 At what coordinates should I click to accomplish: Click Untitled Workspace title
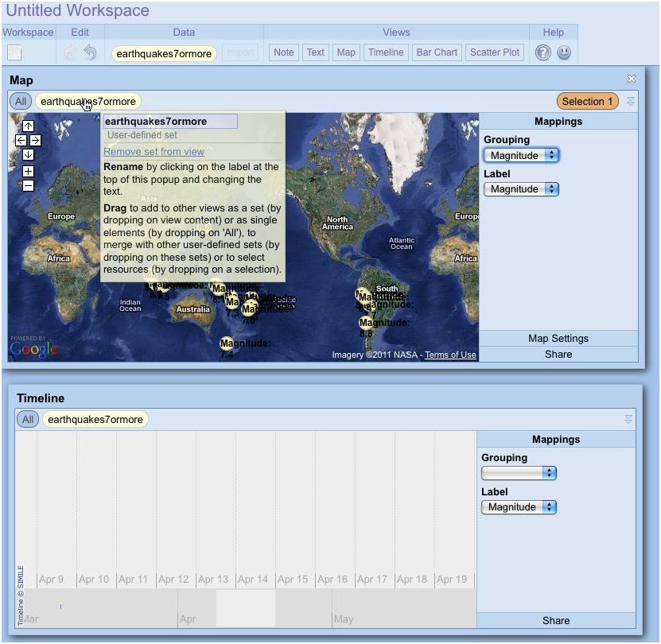tap(78, 10)
